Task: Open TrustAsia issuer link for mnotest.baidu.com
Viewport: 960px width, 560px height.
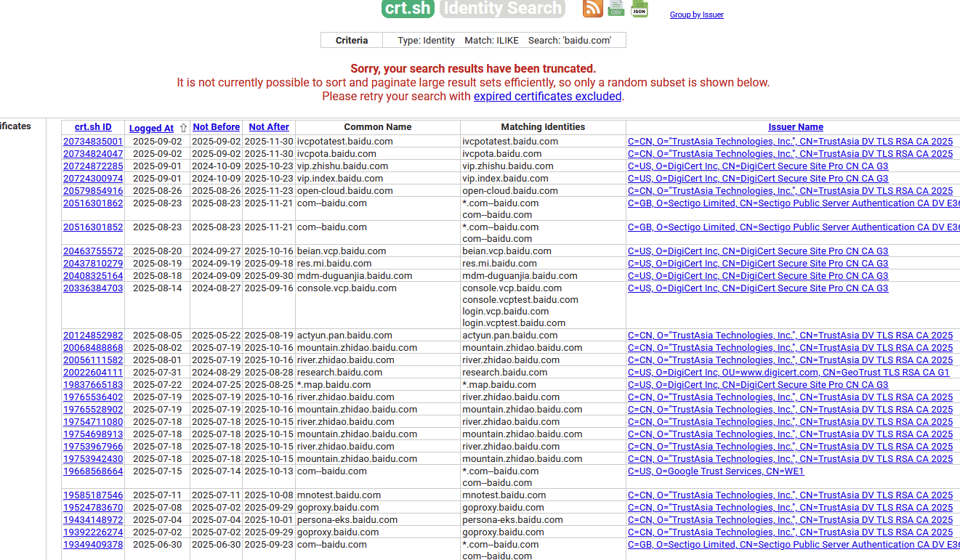Action: [790, 495]
